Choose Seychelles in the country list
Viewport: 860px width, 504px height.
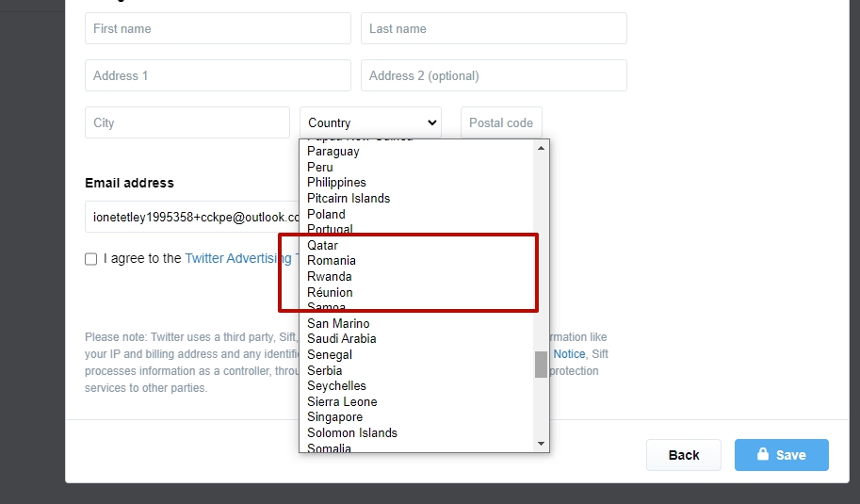tap(417, 386)
